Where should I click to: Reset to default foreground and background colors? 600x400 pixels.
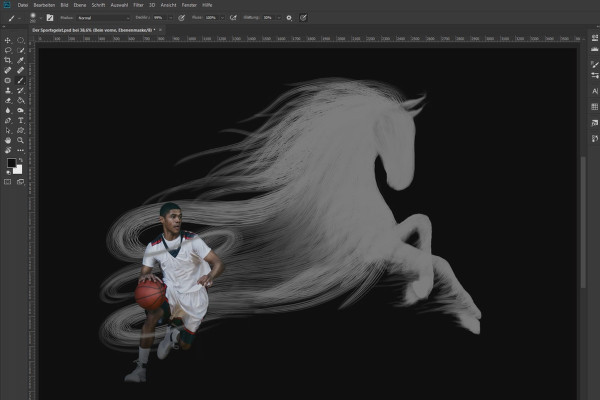(x=9, y=173)
